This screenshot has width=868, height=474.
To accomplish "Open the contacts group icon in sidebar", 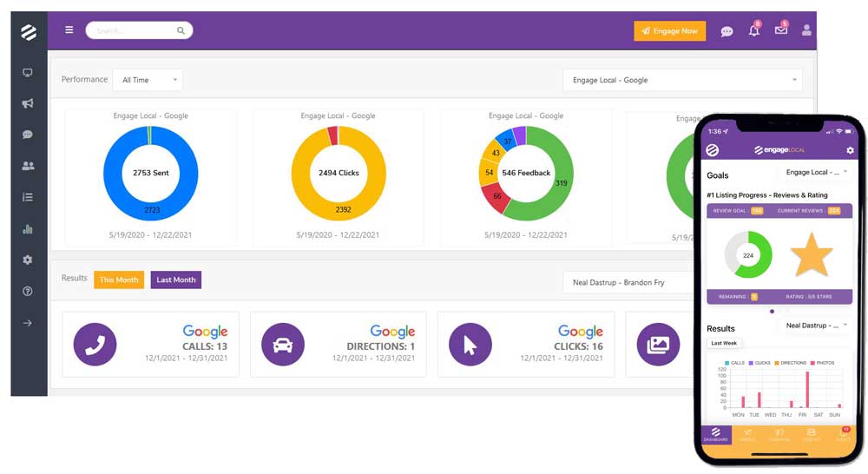I will pos(28,166).
